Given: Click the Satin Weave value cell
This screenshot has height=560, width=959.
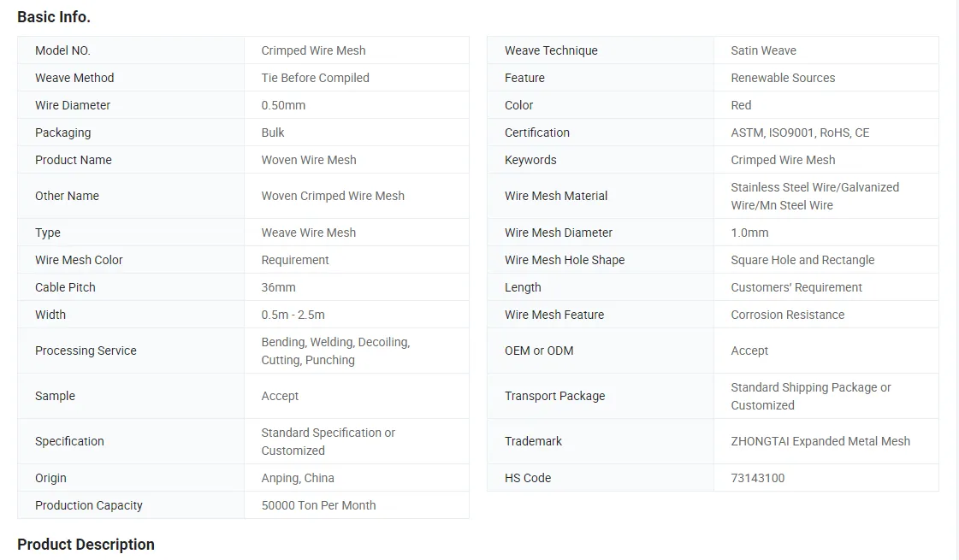Looking at the screenshot, I should point(763,50).
